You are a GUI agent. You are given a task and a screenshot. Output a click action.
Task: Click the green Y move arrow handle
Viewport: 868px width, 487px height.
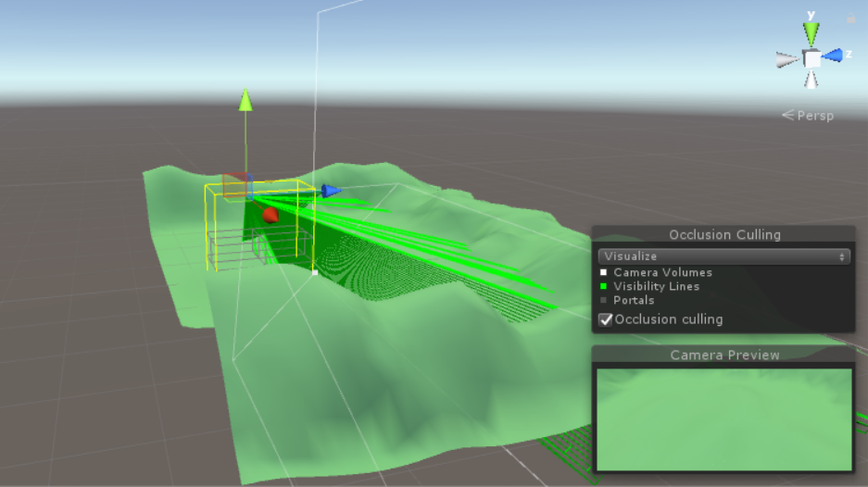click(245, 99)
